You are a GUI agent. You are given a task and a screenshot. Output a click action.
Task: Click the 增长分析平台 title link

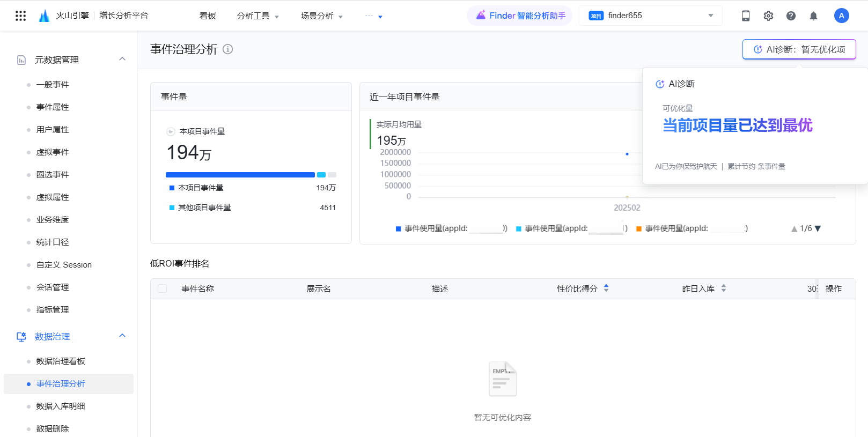[x=124, y=16]
